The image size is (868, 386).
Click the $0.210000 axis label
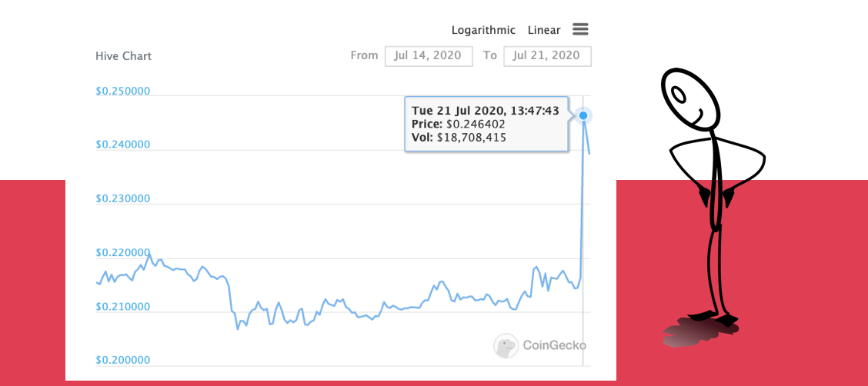point(122,307)
